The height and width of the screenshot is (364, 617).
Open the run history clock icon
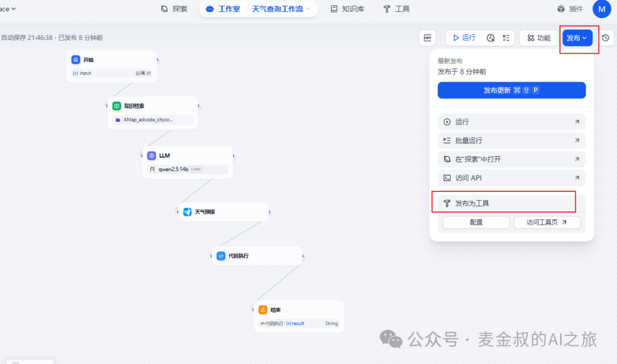tap(490, 37)
